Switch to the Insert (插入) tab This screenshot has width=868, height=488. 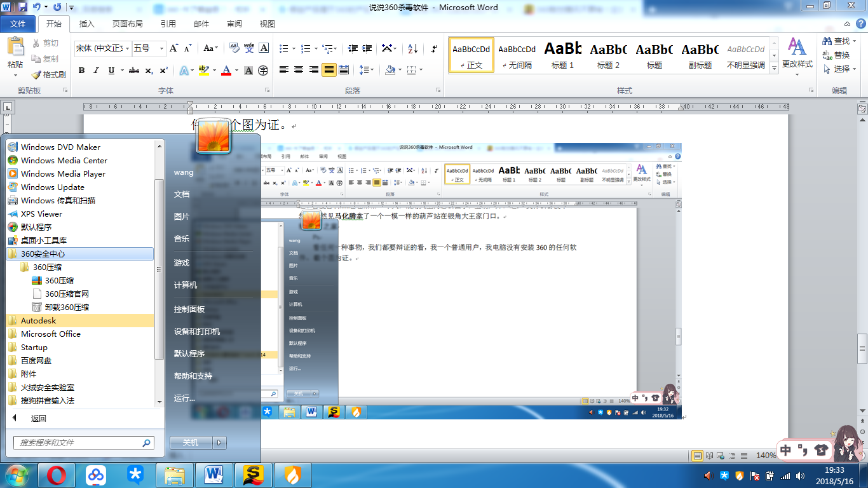(x=87, y=24)
